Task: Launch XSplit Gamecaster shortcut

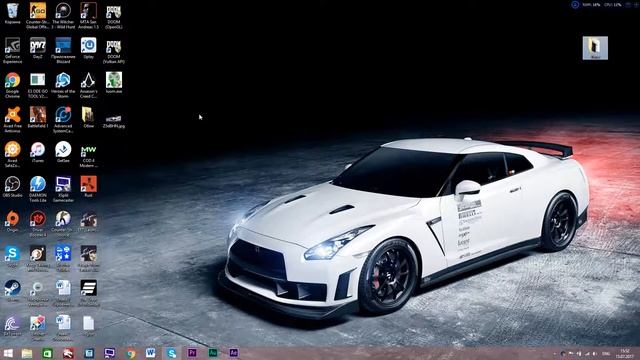Action: pyautogui.click(x=63, y=189)
